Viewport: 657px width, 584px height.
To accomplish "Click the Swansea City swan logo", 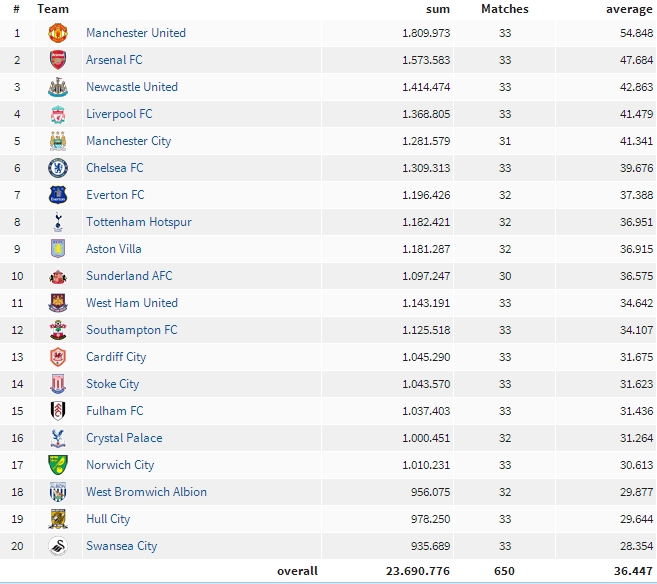I will [58, 546].
